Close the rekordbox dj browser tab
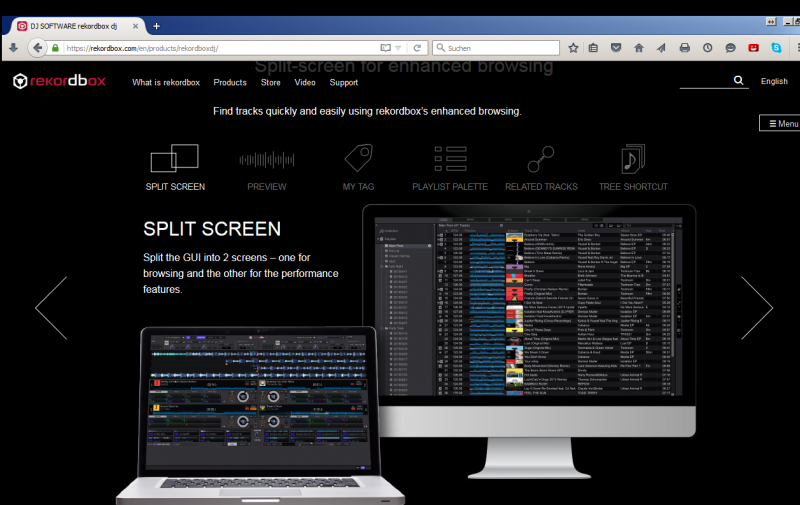 pyautogui.click(x=135, y=26)
